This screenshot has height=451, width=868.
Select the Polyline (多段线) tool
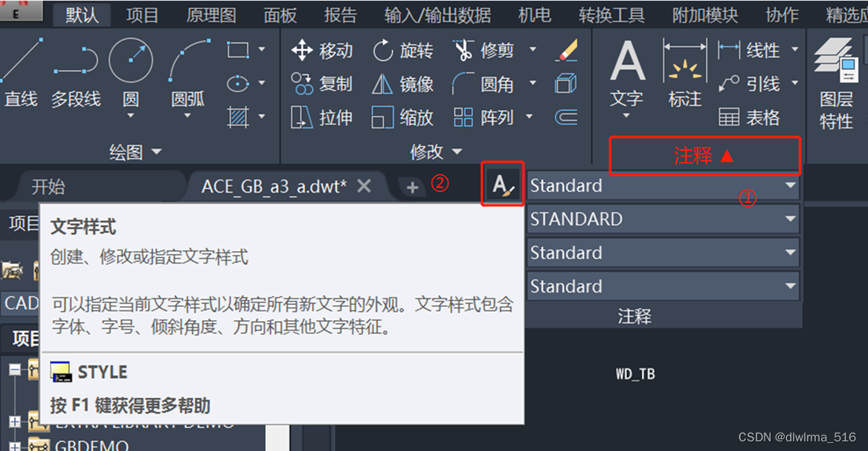tap(76, 71)
